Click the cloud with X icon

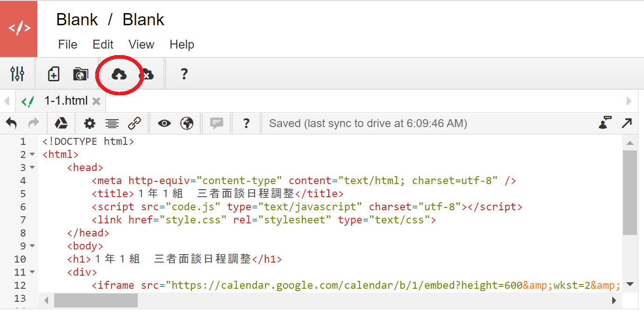[x=147, y=74]
